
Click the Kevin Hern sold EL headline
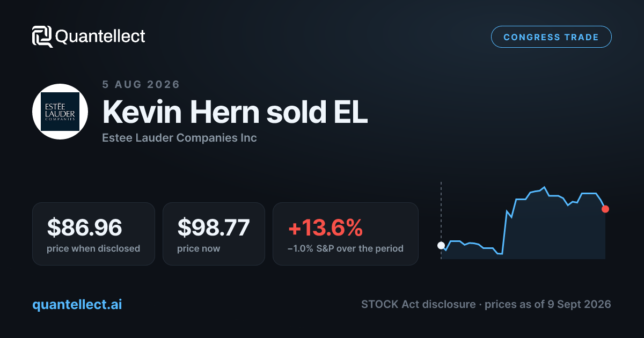click(x=235, y=112)
